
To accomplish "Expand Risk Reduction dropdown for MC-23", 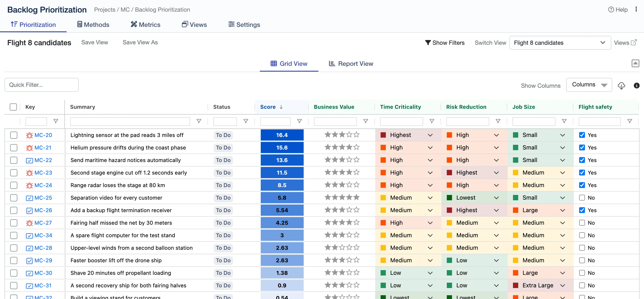I will tap(496, 173).
